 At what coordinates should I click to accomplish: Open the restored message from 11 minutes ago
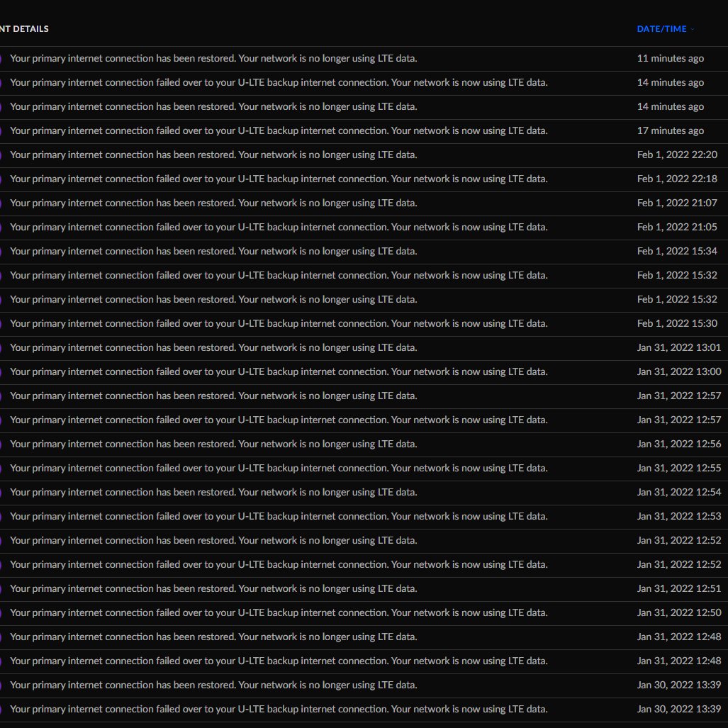pos(213,59)
